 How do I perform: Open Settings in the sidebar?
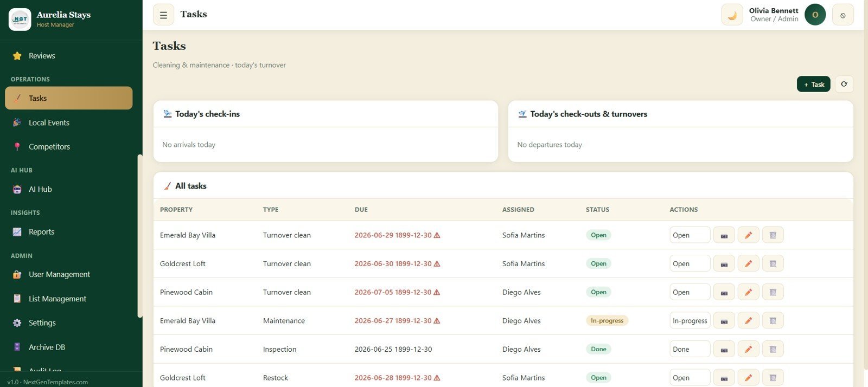[x=68, y=322]
